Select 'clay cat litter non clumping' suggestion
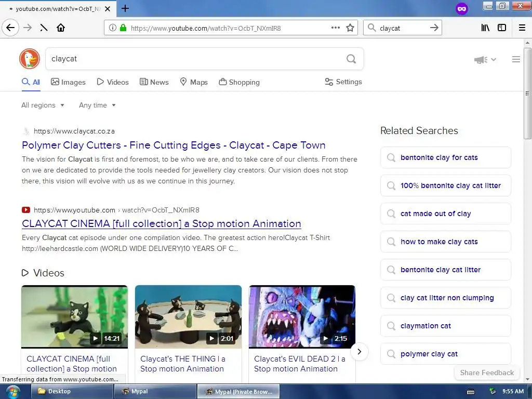The image size is (532, 399). pyautogui.click(x=445, y=298)
